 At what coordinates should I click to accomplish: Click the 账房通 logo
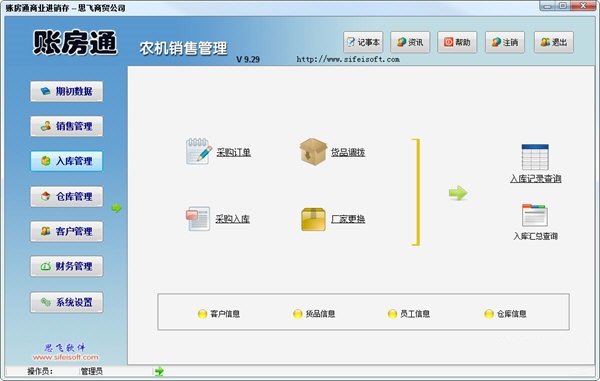(x=75, y=42)
